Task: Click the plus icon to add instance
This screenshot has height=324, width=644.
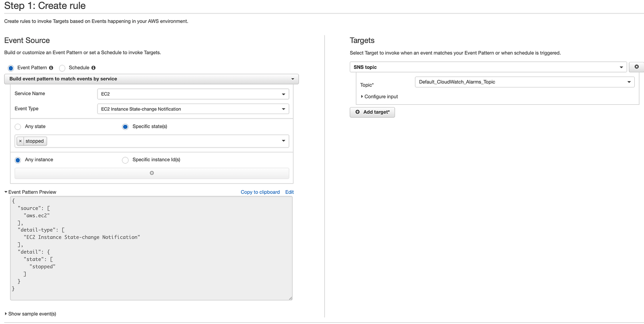Action: click(152, 173)
